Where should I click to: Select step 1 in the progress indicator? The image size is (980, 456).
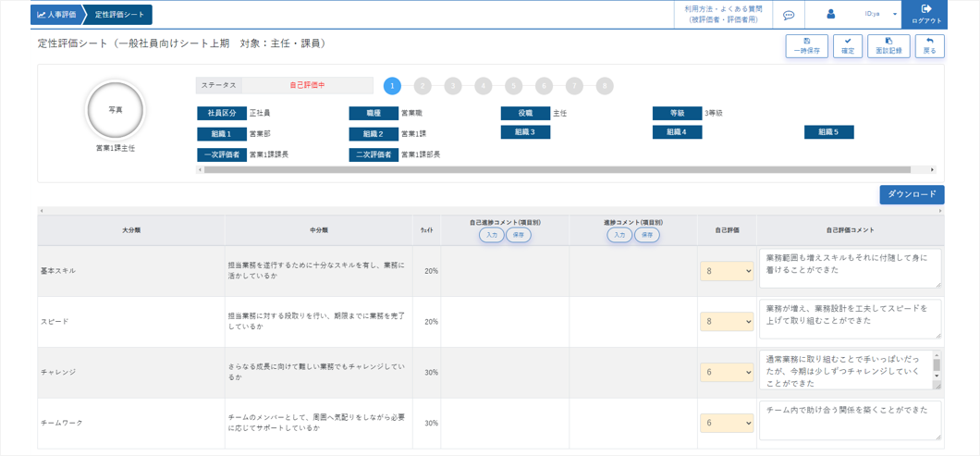(392, 86)
